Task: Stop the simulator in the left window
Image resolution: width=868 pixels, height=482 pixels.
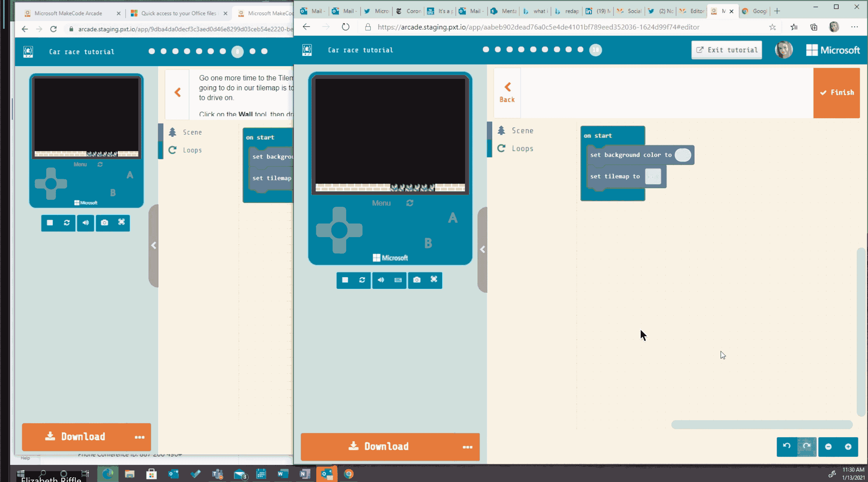Action: (50, 223)
